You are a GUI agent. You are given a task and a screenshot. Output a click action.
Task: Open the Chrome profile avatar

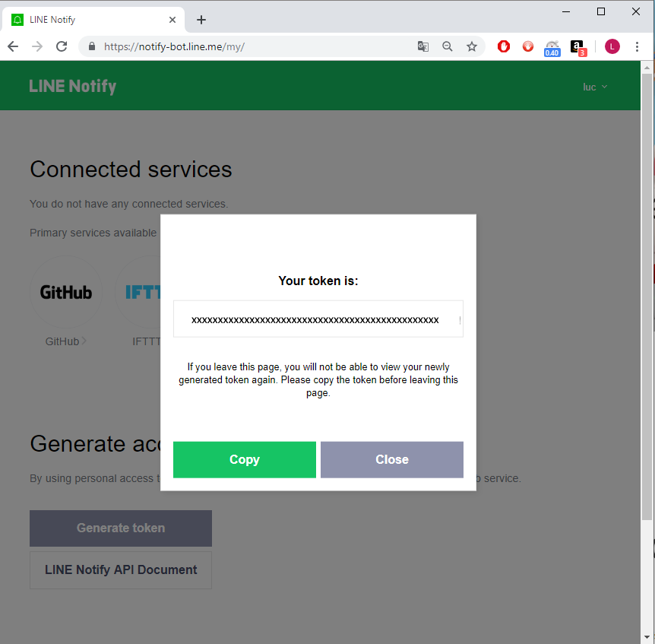(612, 46)
